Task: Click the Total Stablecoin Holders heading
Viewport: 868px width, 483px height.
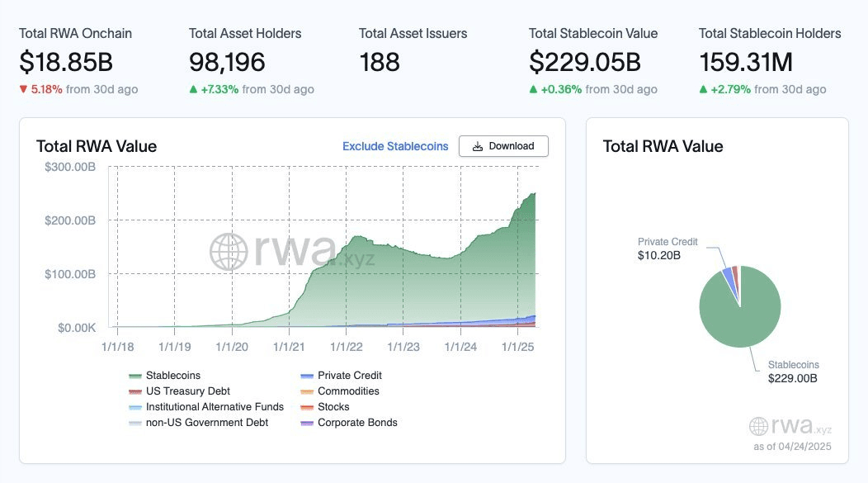Action: [770, 33]
